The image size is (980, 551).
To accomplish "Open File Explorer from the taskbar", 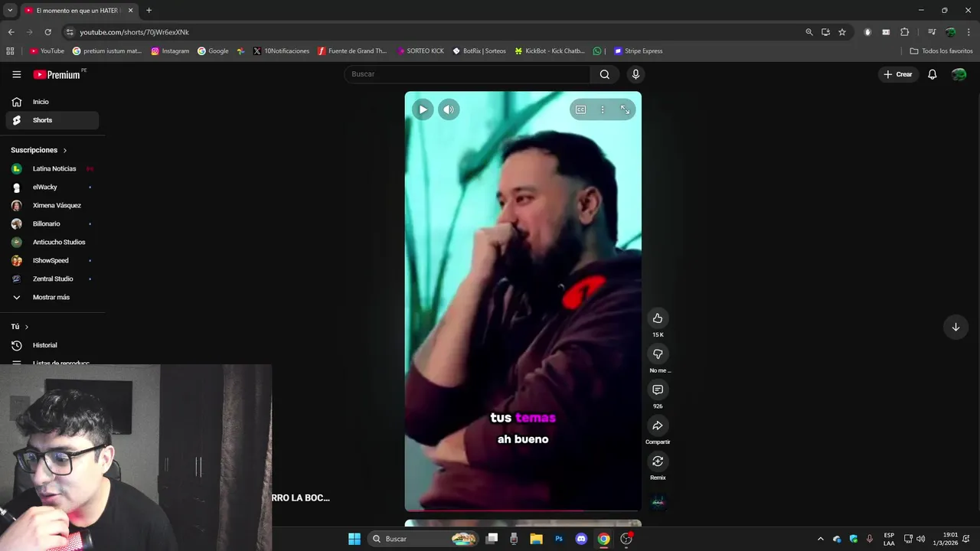I will point(537,539).
